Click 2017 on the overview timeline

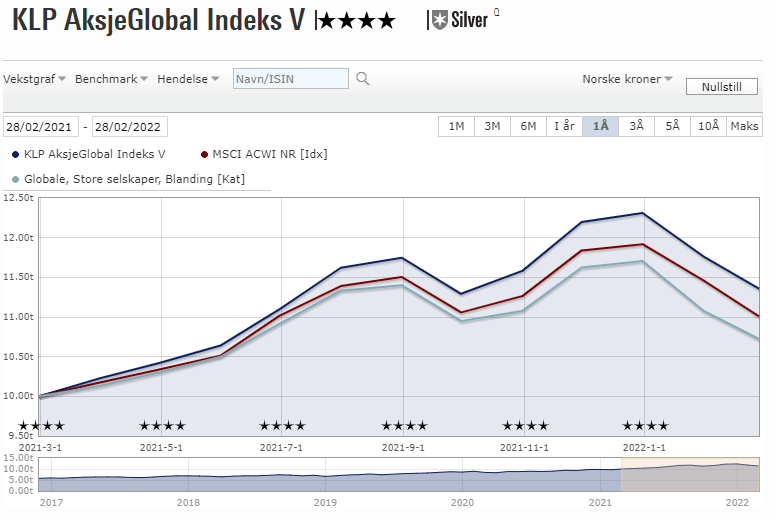click(x=51, y=503)
